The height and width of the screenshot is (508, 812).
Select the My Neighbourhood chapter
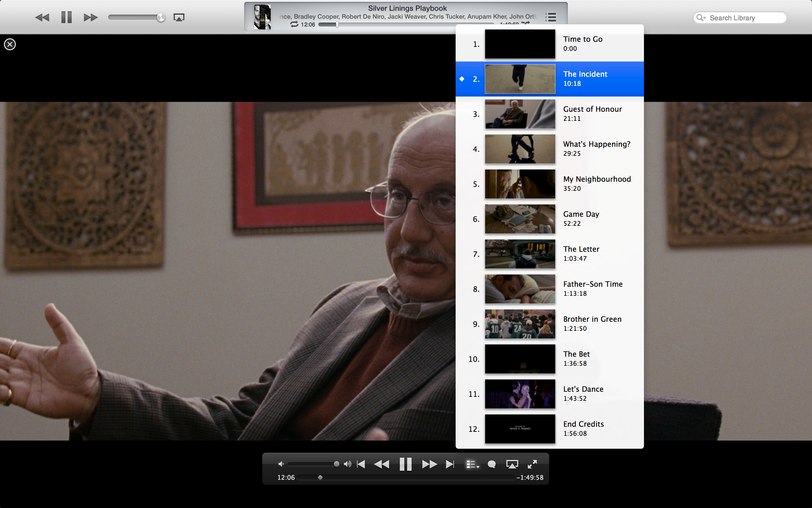click(x=550, y=184)
